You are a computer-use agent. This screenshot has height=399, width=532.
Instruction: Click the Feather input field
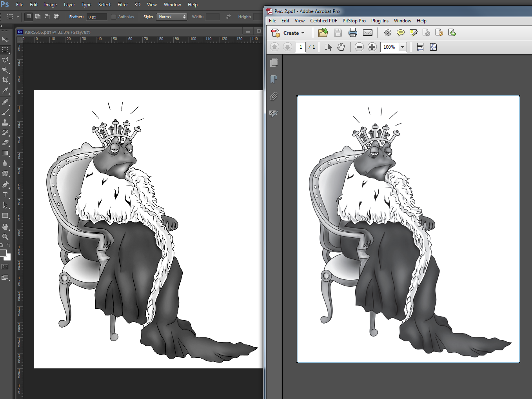tap(97, 17)
